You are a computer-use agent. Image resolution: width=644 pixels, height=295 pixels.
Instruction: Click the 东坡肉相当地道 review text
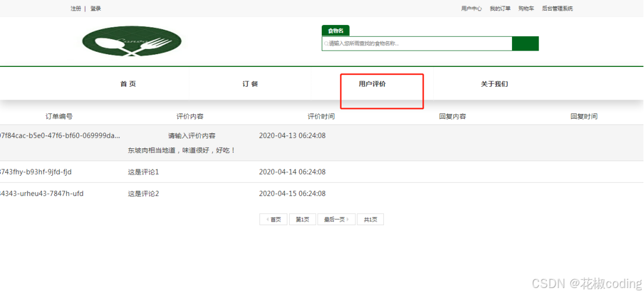coord(182,151)
